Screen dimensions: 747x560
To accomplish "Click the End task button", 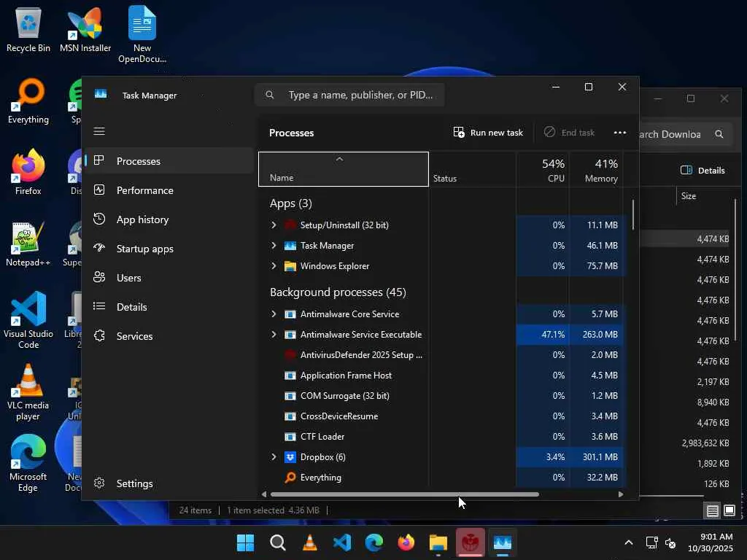I will (569, 133).
